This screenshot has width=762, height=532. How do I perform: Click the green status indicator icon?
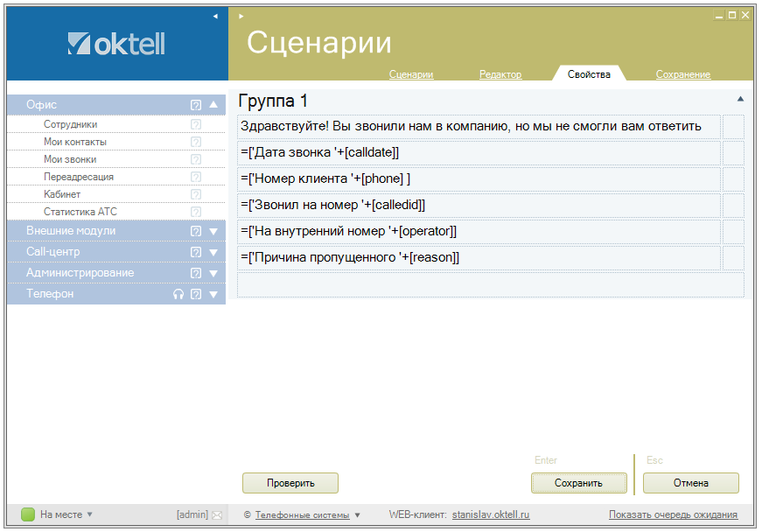click(28, 514)
